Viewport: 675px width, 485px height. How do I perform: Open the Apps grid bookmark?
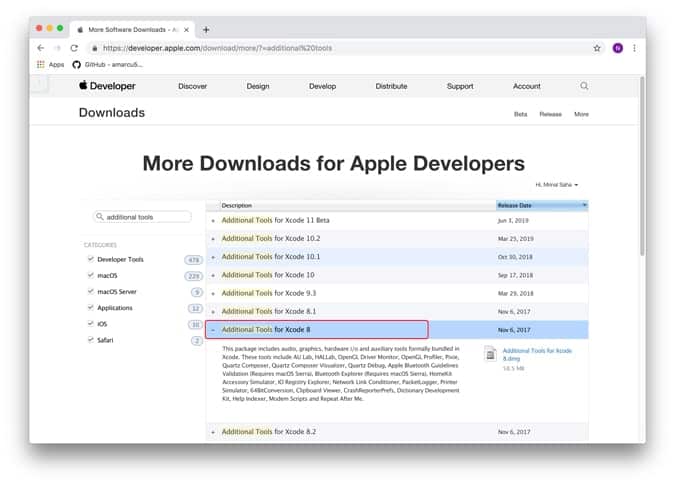coord(50,65)
